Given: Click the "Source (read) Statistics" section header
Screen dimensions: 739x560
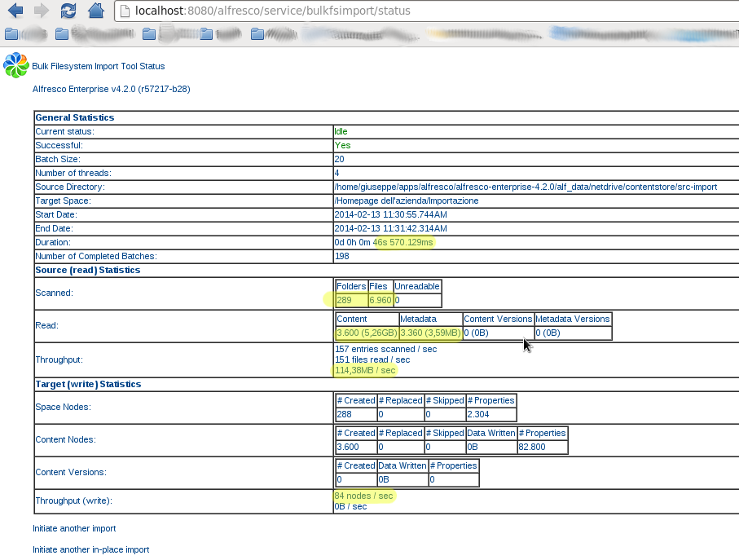Looking at the screenshot, I should tap(88, 270).
